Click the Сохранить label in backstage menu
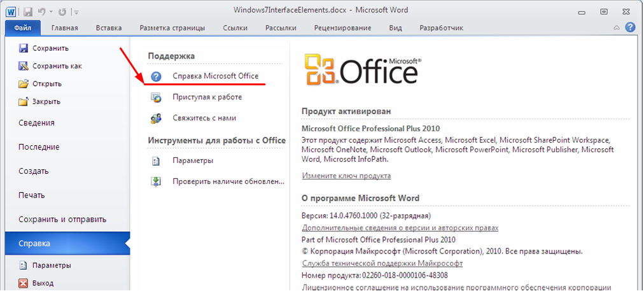 pyautogui.click(x=50, y=48)
